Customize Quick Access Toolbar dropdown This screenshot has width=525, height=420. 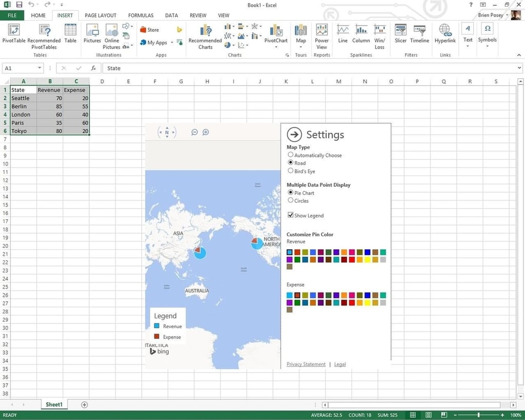tap(62, 5)
